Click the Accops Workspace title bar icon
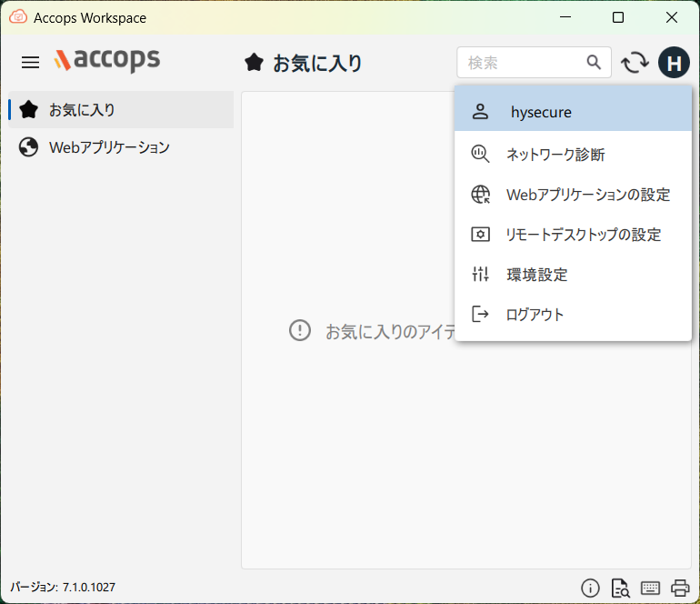Screen dimensions: 700x604 pyautogui.click(x=18, y=17)
